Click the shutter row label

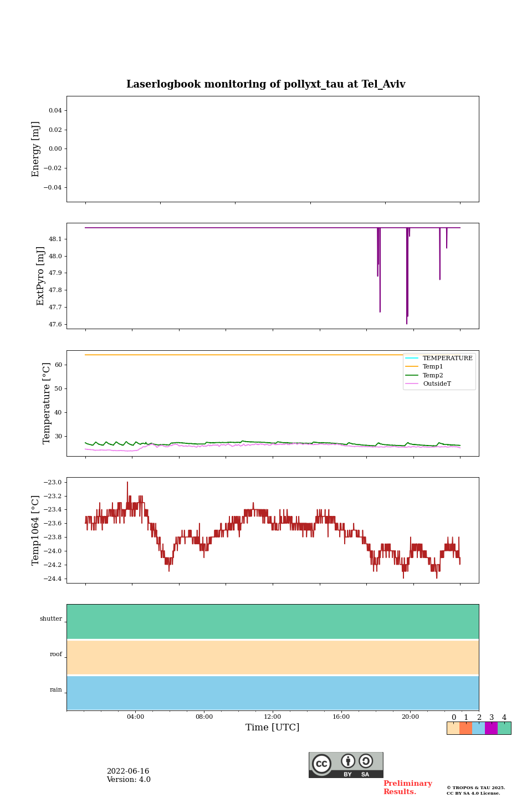51,619
